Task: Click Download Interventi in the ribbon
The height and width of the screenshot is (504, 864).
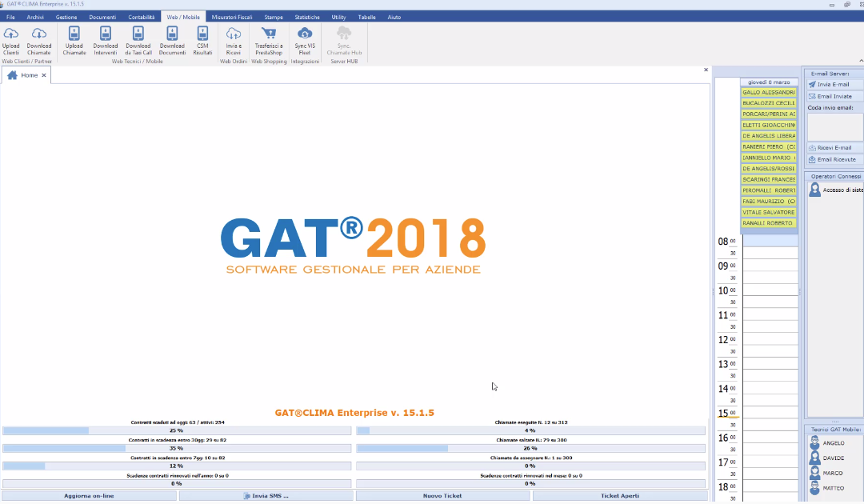Action: (106, 41)
